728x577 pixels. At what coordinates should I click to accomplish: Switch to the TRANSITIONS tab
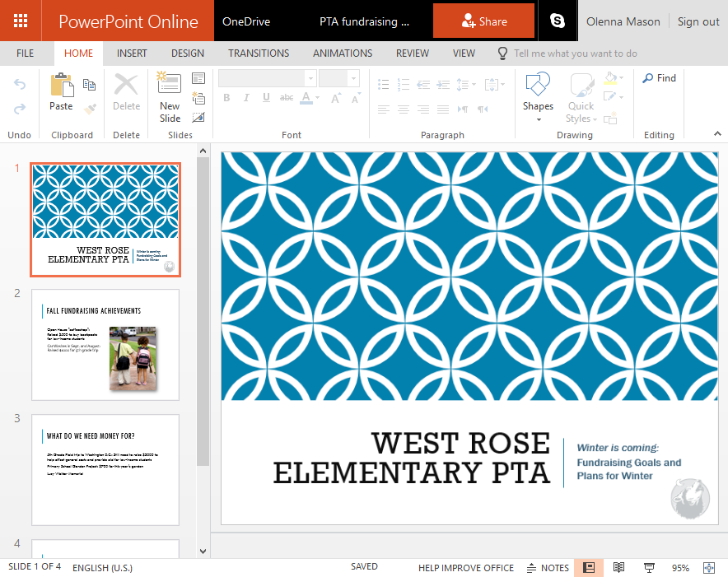click(259, 54)
